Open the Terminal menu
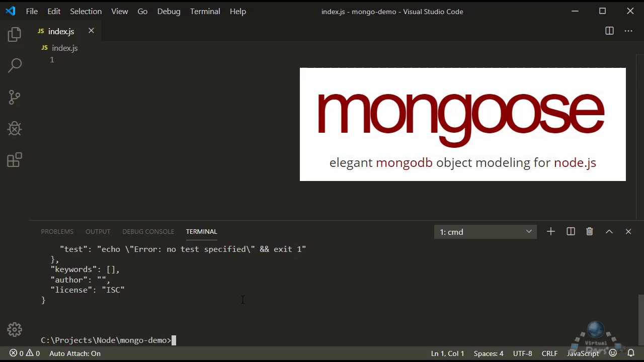This screenshot has width=644, height=362. pos(205,11)
